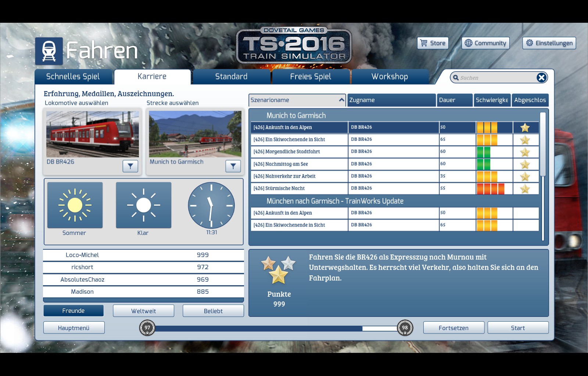
Task: Select the Karriere tab
Action: [x=152, y=76]
